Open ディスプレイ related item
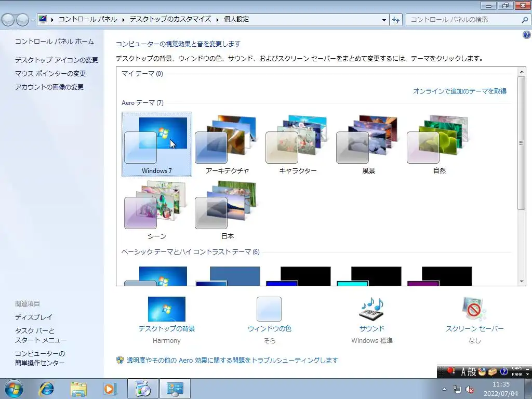 (34, 317)
